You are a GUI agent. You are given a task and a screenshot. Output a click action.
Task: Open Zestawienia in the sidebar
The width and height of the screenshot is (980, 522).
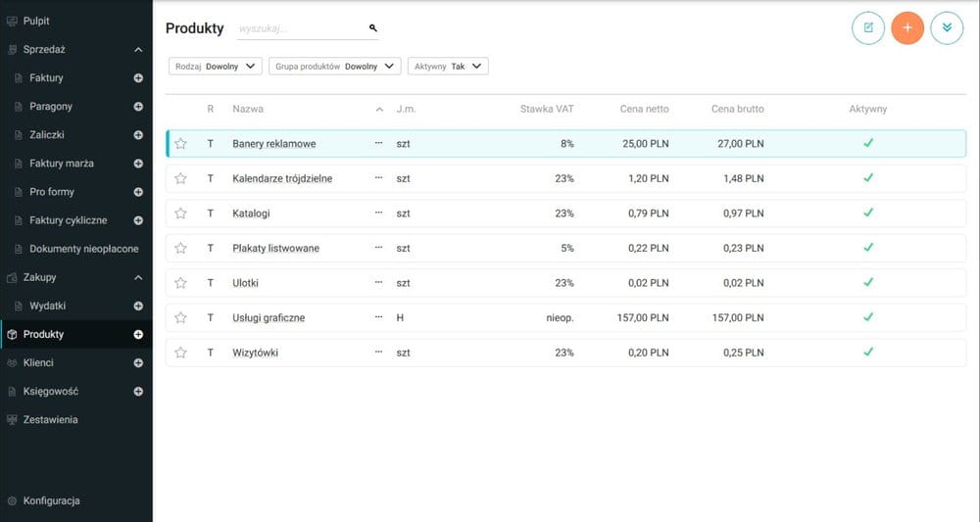coord(50,419)
